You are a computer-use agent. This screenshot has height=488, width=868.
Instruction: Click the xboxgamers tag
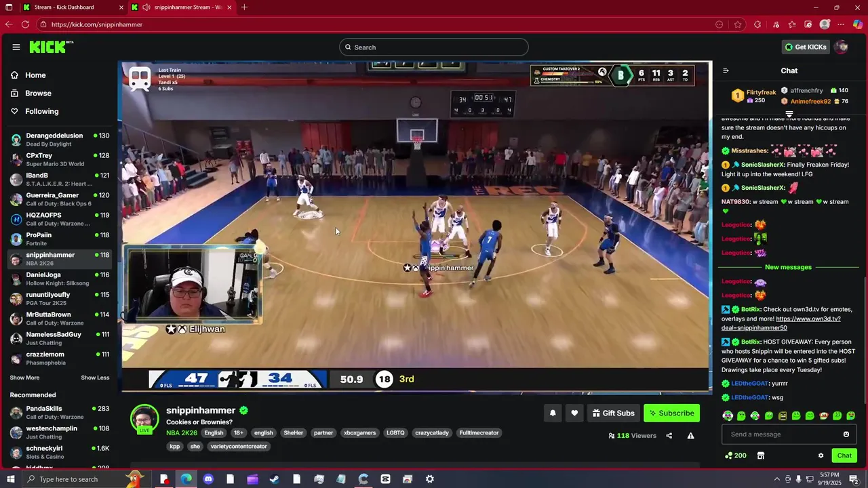pos(359,432)
